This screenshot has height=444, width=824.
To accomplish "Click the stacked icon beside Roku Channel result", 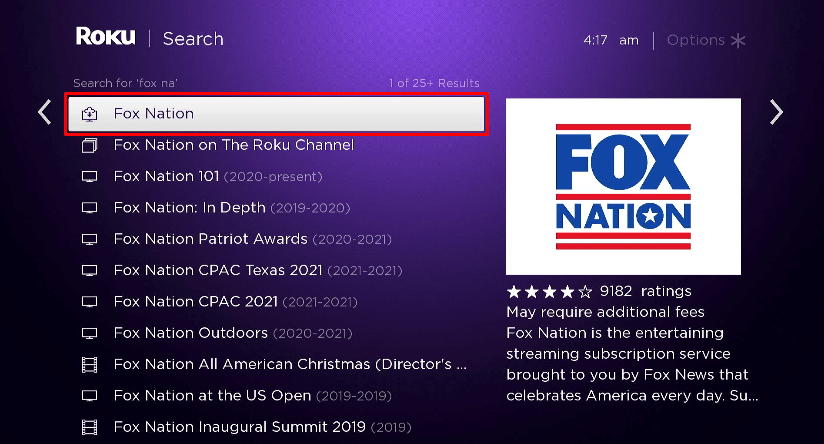I will 90,146.
